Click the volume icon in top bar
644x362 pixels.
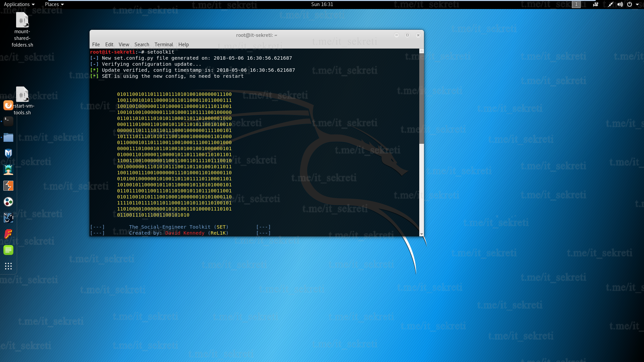[x=620, y=4]
